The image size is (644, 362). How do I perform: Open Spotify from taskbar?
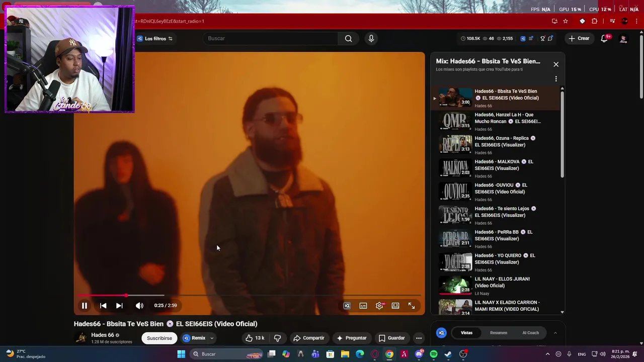point(434,354)
